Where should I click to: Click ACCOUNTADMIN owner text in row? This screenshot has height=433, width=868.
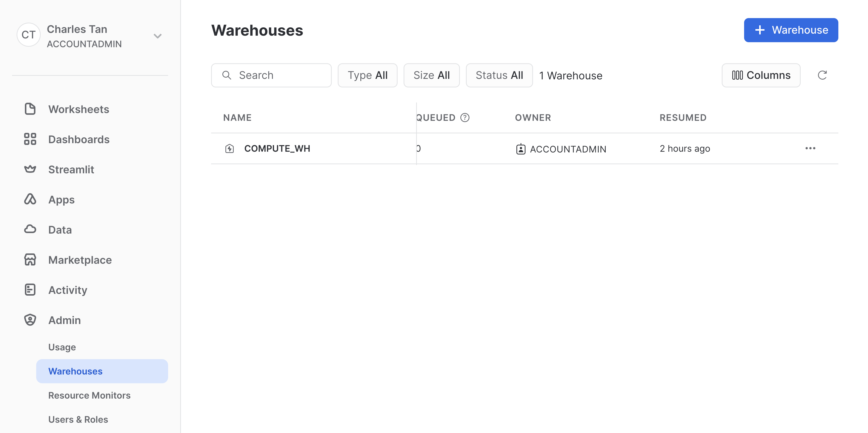coord(568,149)
